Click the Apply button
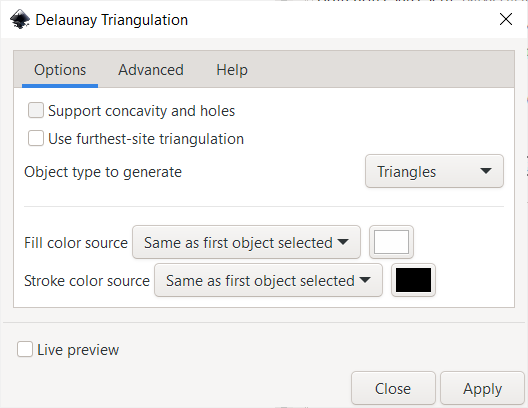This screenshot has height=408, width=528. click(x=482, y=388)
